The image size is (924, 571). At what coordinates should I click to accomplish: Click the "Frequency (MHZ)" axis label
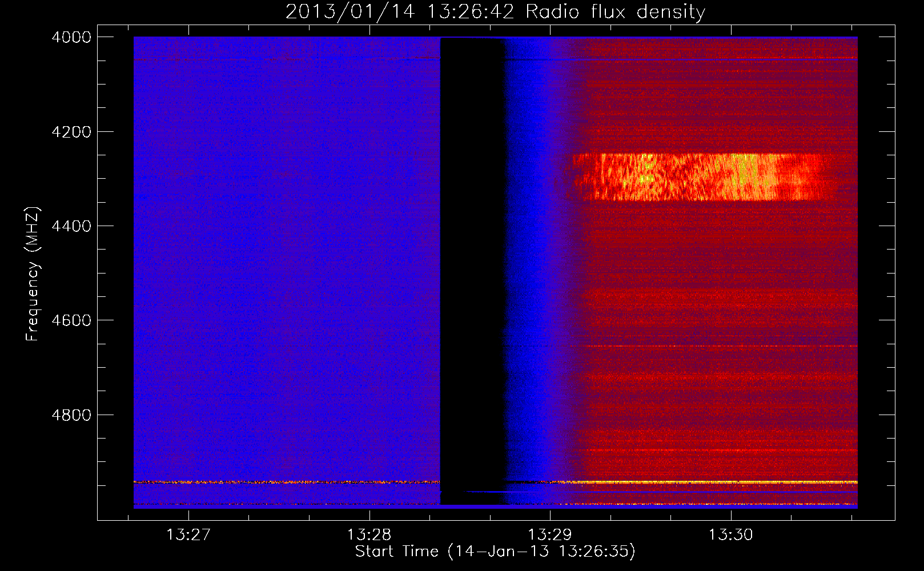pos(33,274)
